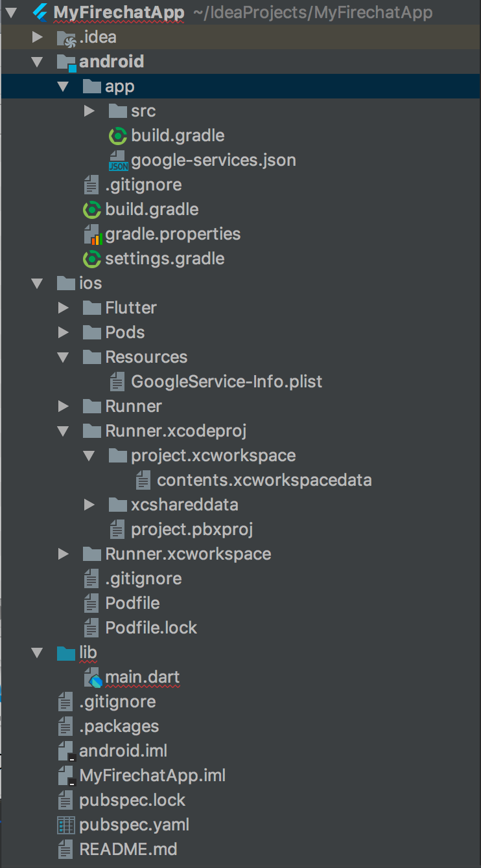The width and height of the screenshot is (481, 868).
Task: Expand the Runner.xcworkspace folder
Action: coord(64,554)
